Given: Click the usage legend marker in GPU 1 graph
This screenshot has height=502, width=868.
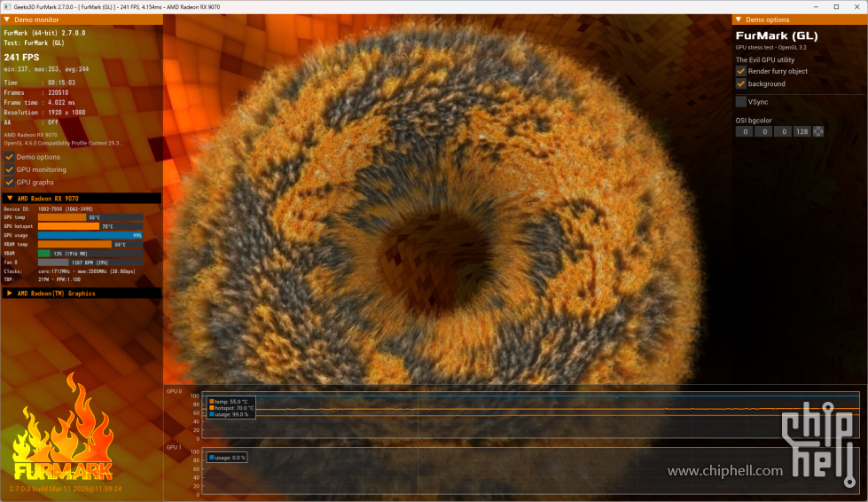Looking at the screenshot, I should (x=212, y=458).
